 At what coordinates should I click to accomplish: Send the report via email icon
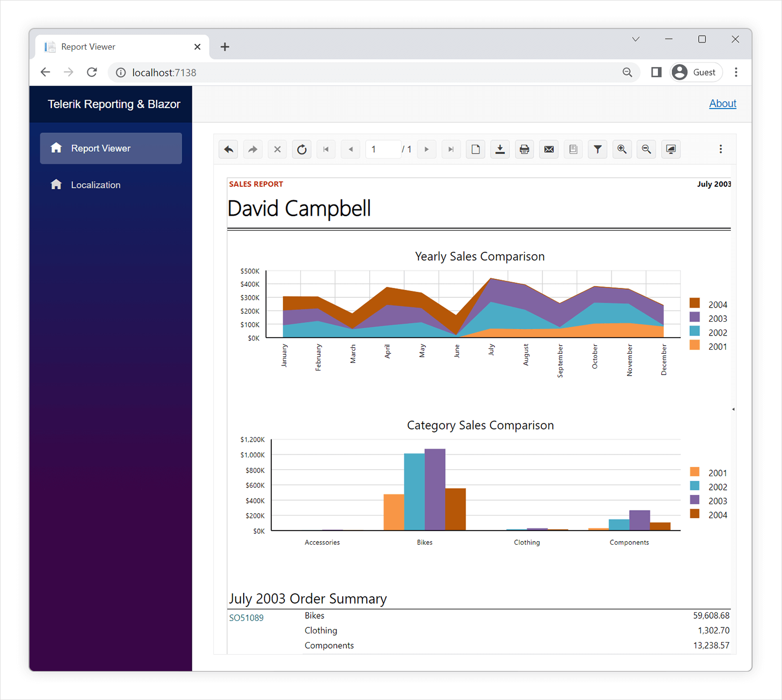point(548,149)
